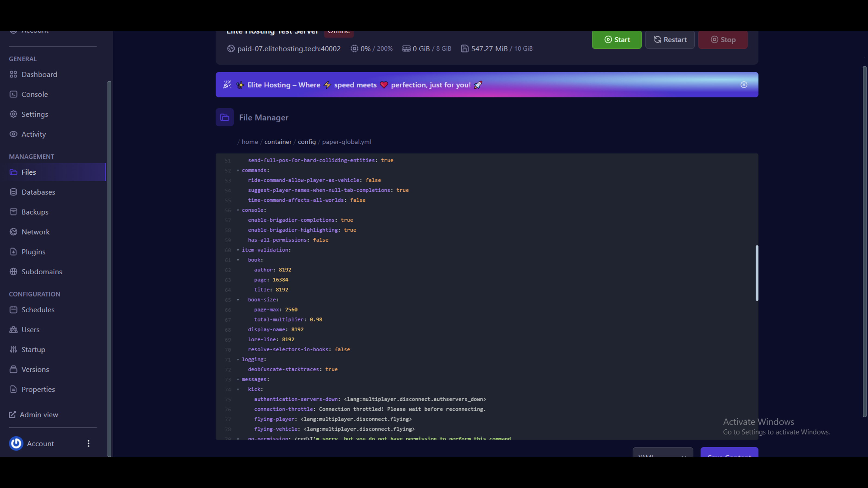This screenshot has height=488, width=868.
Task: Navigate to the config breadcrumb folder
Action: pos(306,142)
